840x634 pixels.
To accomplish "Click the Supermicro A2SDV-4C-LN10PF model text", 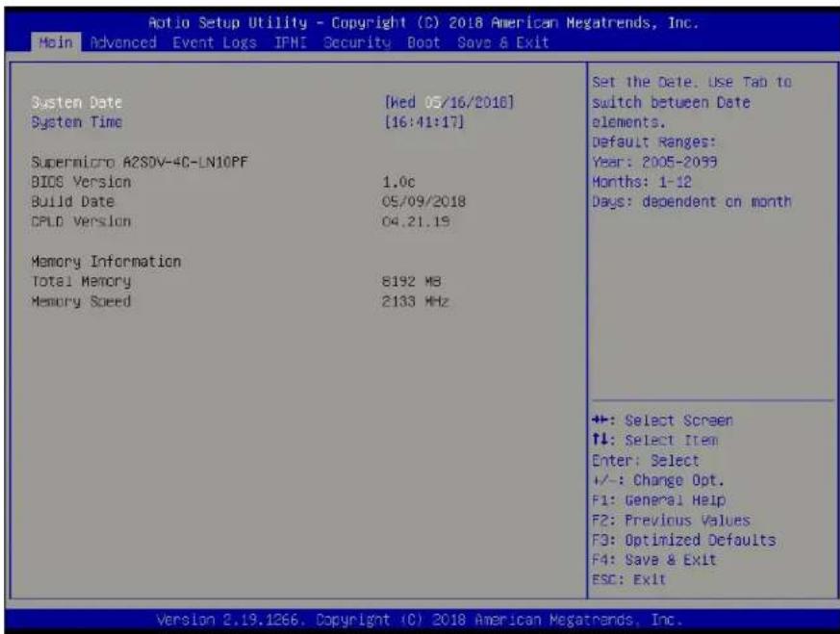I will pos(140,162).
